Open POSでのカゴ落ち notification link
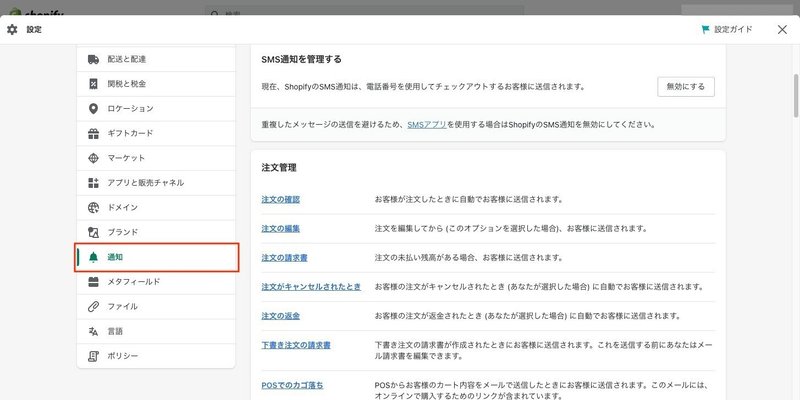Screen dimensions: 800x400 pos(292,385)
